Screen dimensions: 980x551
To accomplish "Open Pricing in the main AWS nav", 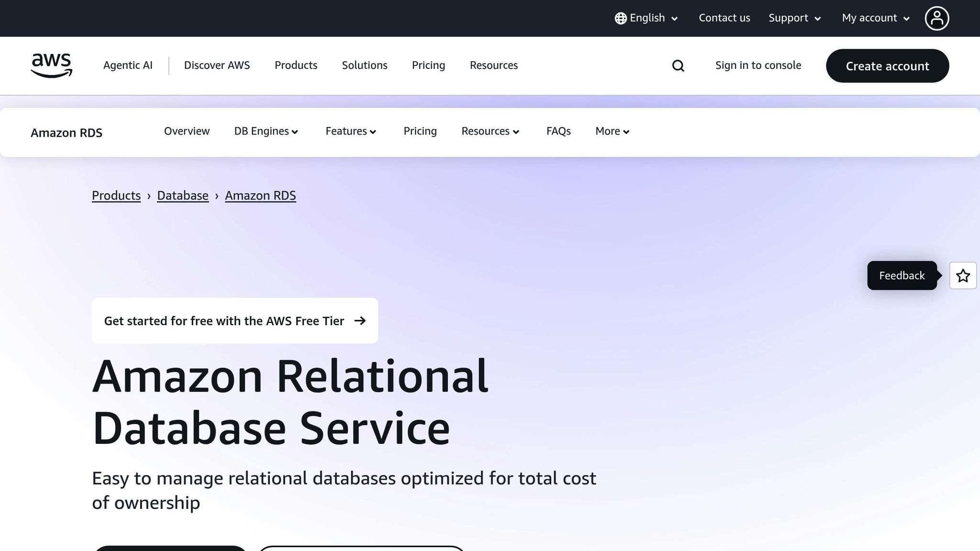I will 428,66.
